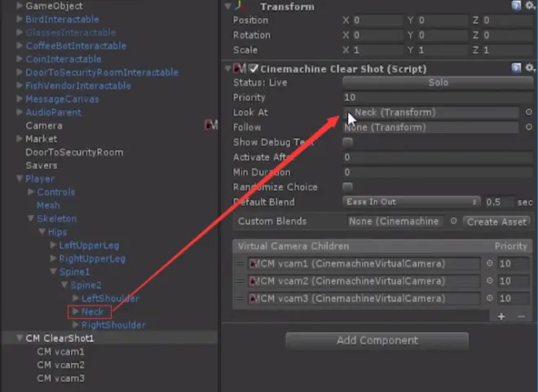Image resolution: width=538 pixels, height=392 pixels.
Task: Open object picker for CM vcam1 child
Action: tap(490, 263)
